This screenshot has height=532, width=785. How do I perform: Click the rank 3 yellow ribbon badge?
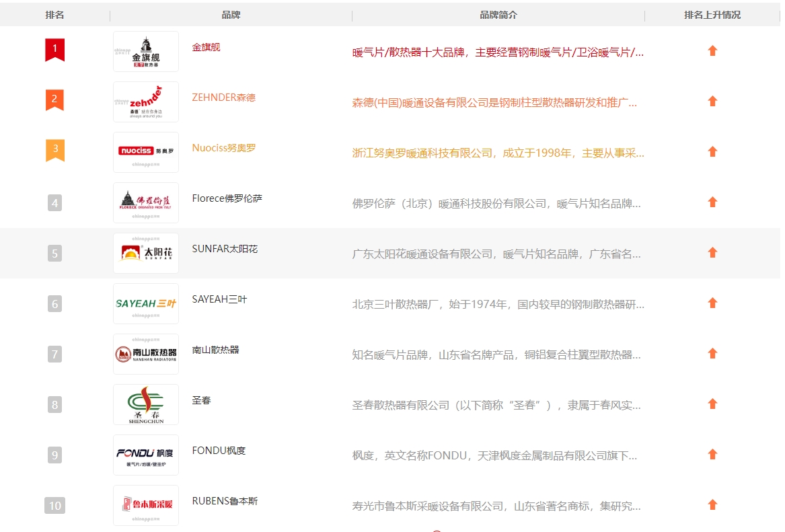tap(54, 150)
